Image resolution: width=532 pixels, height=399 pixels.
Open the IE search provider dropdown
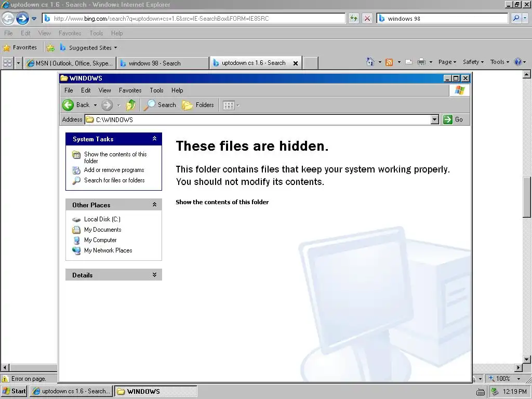(525, 18)
